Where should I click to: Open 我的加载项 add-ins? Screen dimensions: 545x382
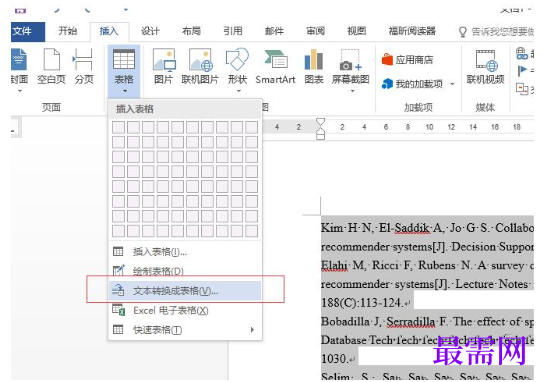[x=413, y=84]
